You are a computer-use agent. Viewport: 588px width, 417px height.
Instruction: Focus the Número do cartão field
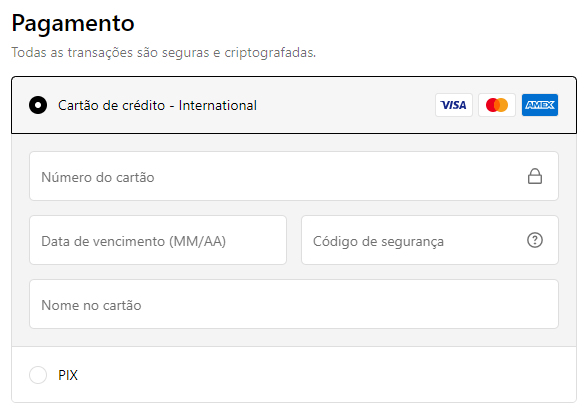pyautogui.click(x=294, y=176)
